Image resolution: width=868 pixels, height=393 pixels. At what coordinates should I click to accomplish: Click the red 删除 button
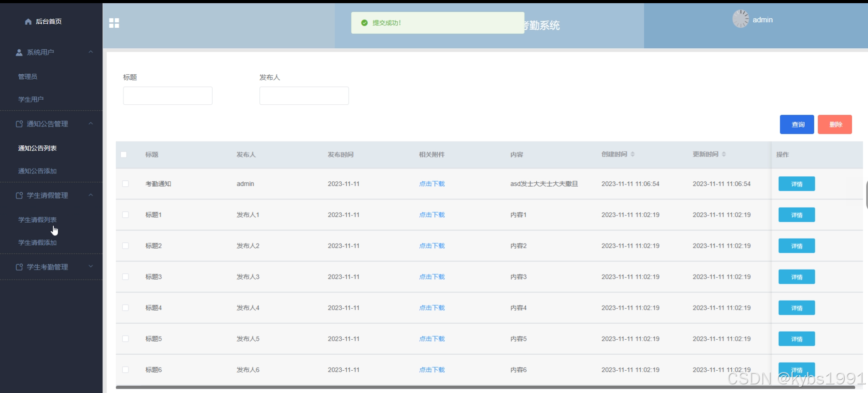(x=835, y=124)
